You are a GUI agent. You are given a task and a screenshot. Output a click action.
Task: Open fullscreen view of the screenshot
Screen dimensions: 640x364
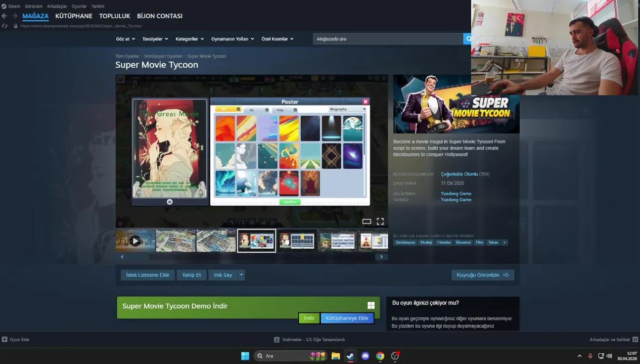pos(380,221)
